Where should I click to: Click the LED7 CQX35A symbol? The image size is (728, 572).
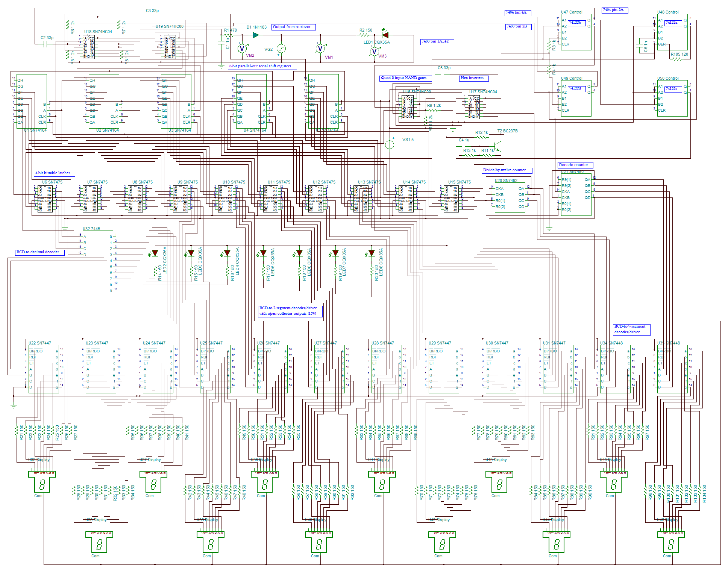pyautogui.click(x=335, y=253)
